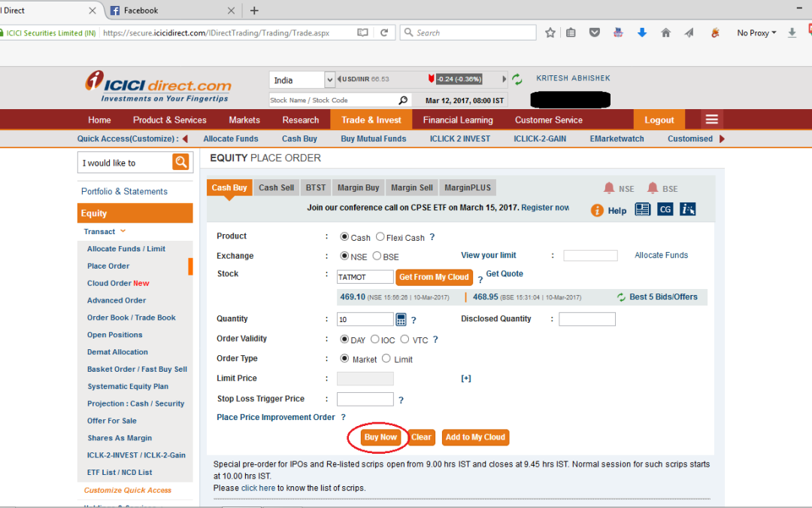This screenshot has height=508, width=812.
Task: Click Allocate Funds link near limit
Action: (662, 255)
